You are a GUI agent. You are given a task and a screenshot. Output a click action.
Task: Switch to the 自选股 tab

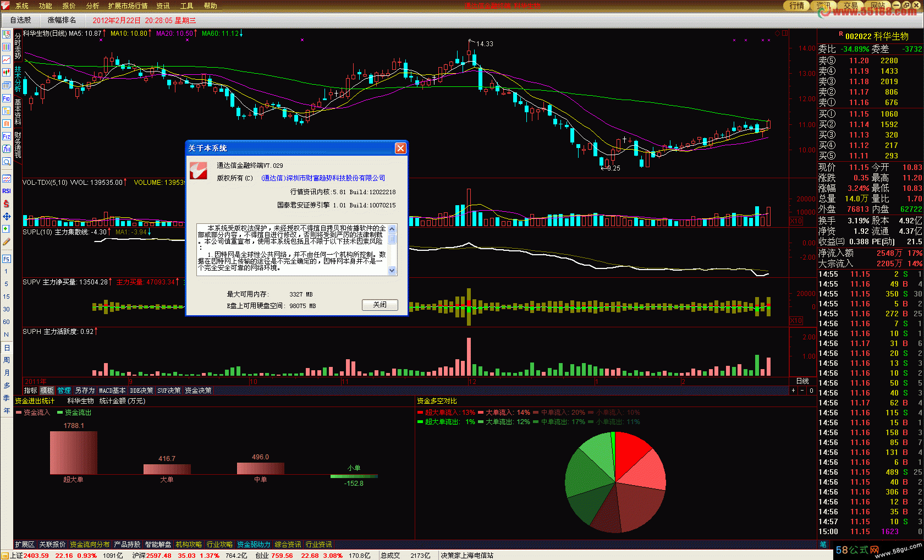[20, 20]
